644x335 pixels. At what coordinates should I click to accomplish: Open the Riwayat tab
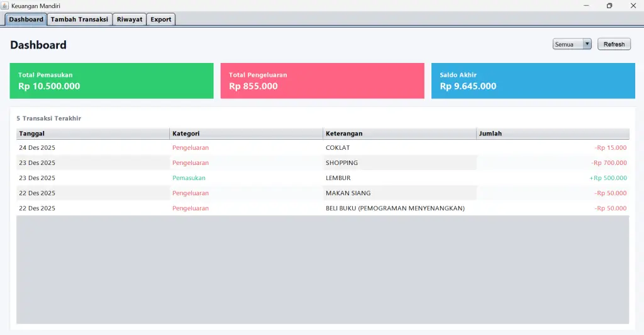click(130, 20)
